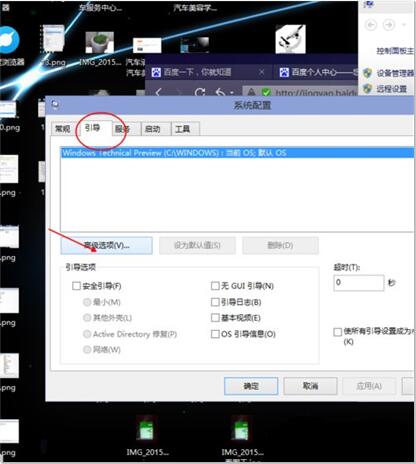Check the 引导日志(B) option
Image resolution: width=416 pixels, height=464 pixels.
(x=215, y=302)
